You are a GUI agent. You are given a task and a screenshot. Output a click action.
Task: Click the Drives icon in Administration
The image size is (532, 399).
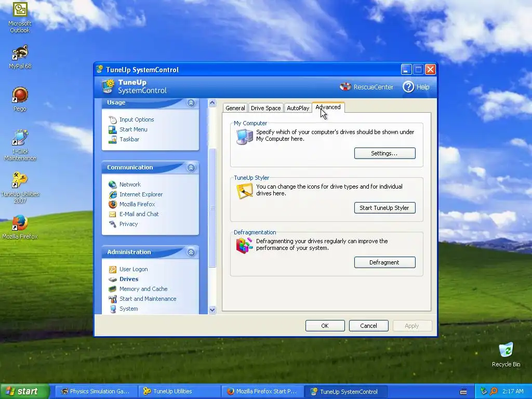coord(113,279)
